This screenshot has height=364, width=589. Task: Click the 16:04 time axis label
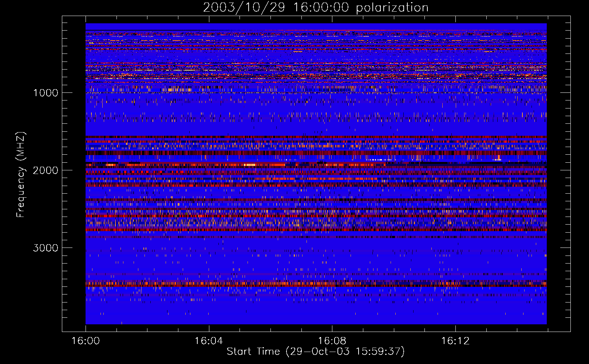click(x=209, y=341)
